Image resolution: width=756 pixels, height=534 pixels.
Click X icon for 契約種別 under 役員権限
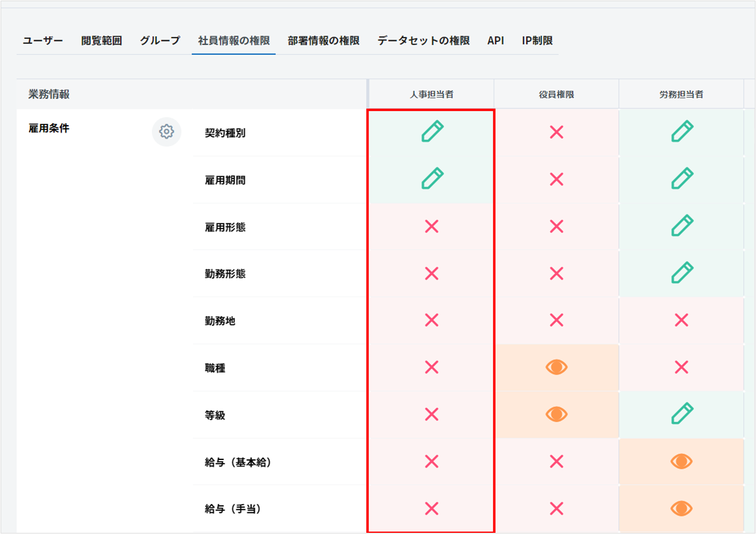556,132
